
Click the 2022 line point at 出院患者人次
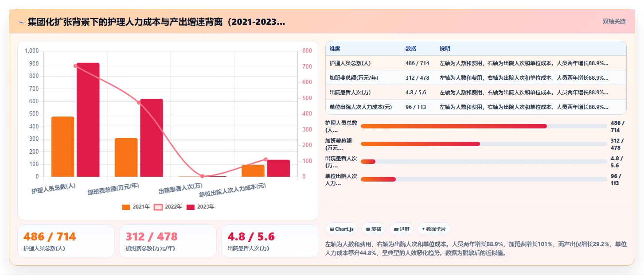[x=203, y=176]
